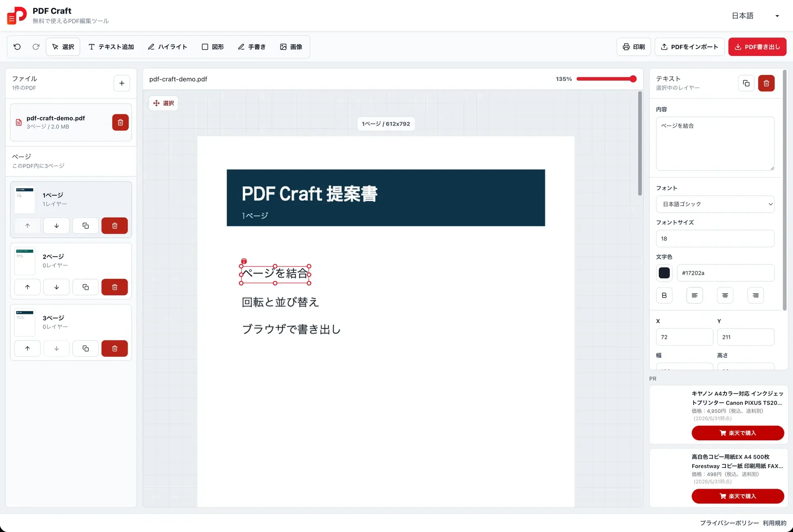This screenshot has width=793, height=532.
Task: Export with the PDF書き出し button
Action: [x=757, y=47]
